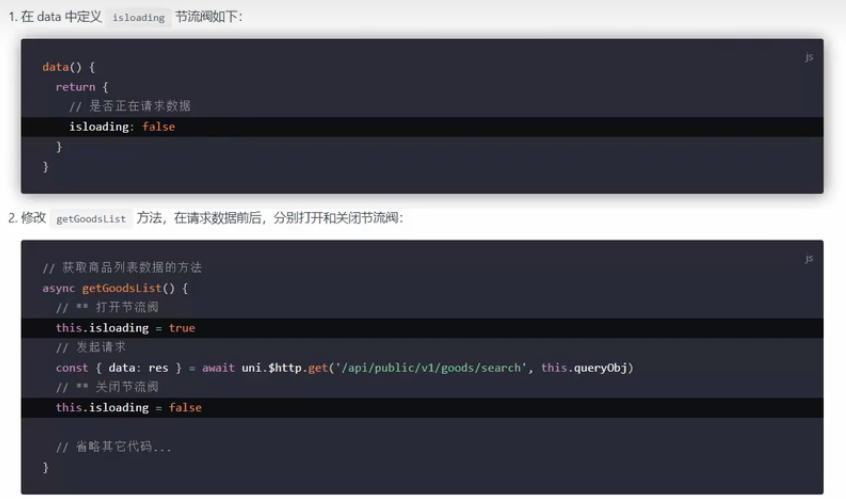This screenshot has height=499, width=846.
Task: Click the 'async getGoodsList() {' line
Action: [x=115, y=288]
